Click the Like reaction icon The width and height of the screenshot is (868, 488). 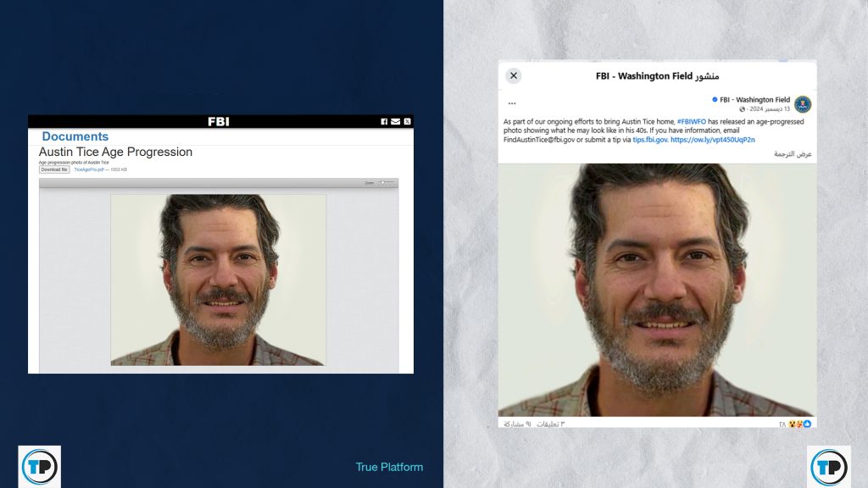tap(807, 424)
